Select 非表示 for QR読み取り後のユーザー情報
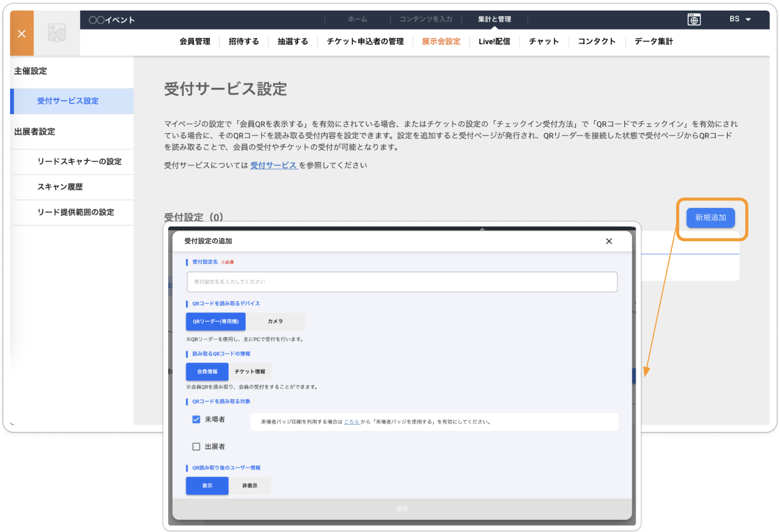Screen dimensions: 780x532 pos(249,486)
